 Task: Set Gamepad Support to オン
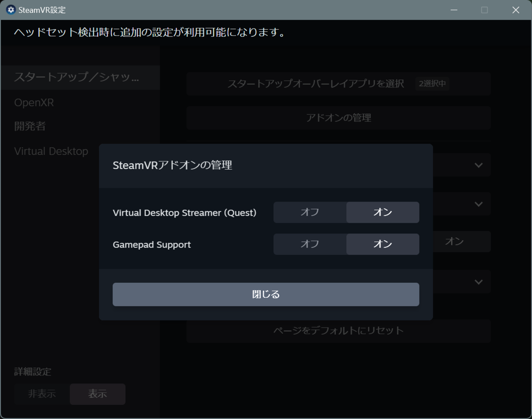(x=383, y=244)
